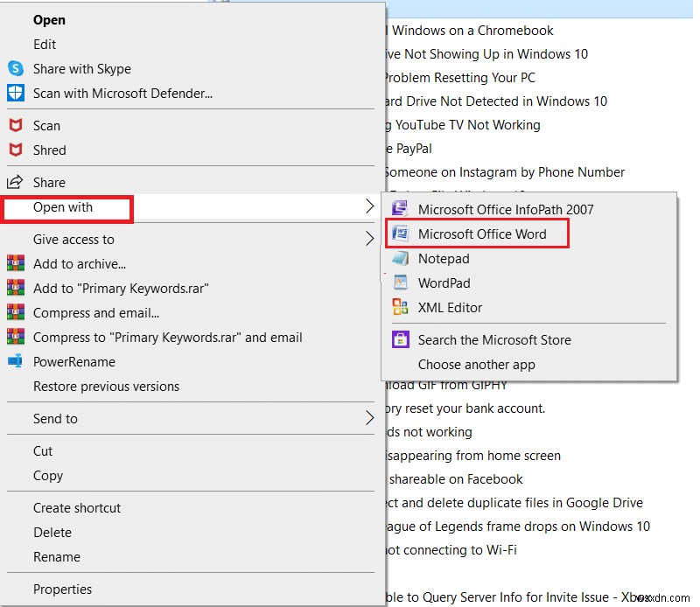Choose Scan with Microsoft Defender
700x607 pixels.
[x=192, y=94]
